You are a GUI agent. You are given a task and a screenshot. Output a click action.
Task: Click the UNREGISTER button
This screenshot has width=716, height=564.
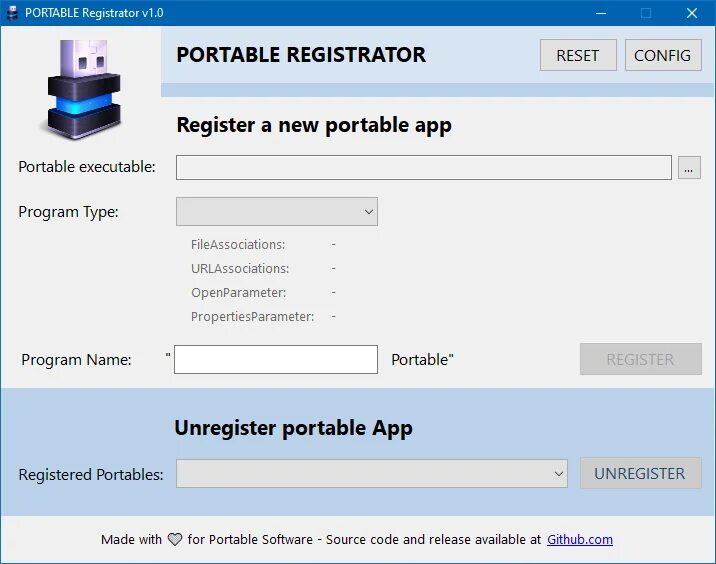click(x=640, y=474)
